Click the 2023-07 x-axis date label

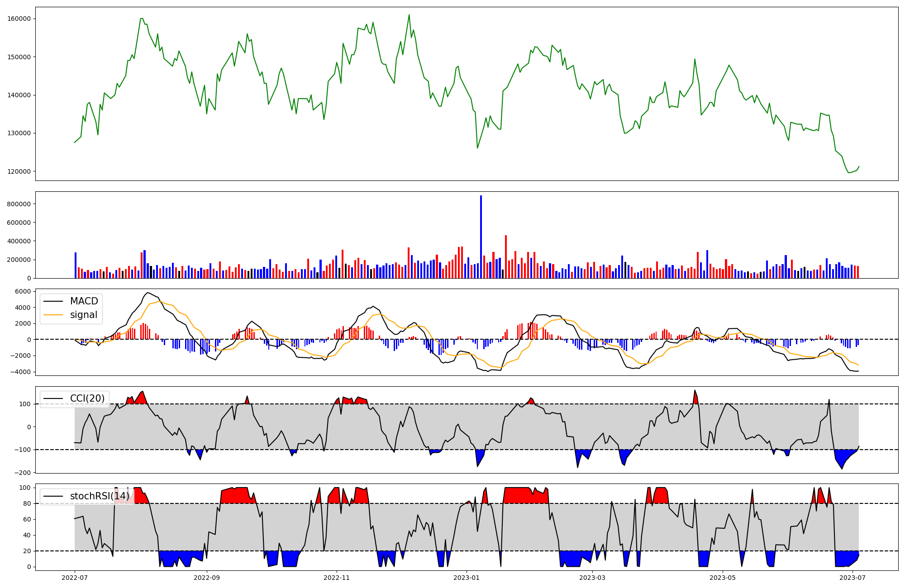pyautogui.click(x=853, y=578)
